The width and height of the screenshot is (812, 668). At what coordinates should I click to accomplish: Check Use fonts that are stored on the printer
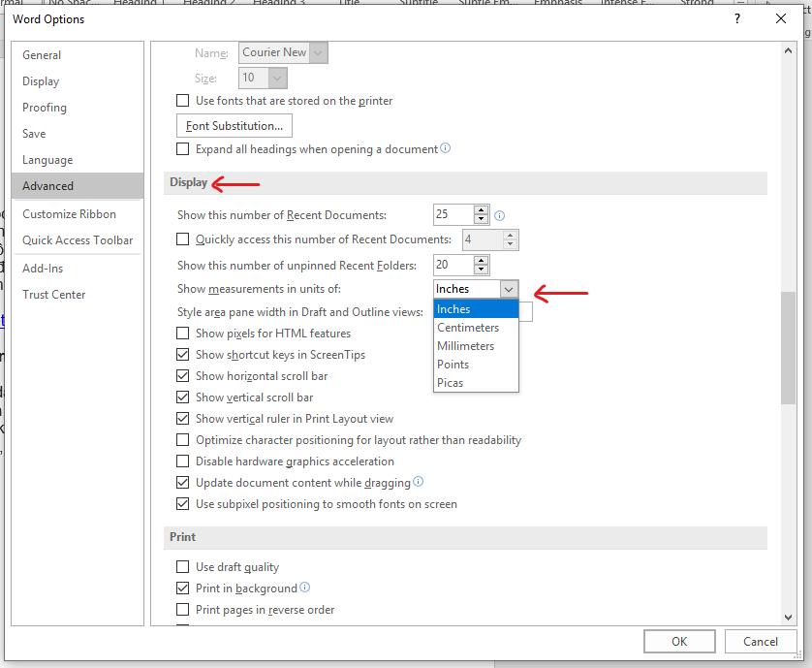click(x=181, y=100)
